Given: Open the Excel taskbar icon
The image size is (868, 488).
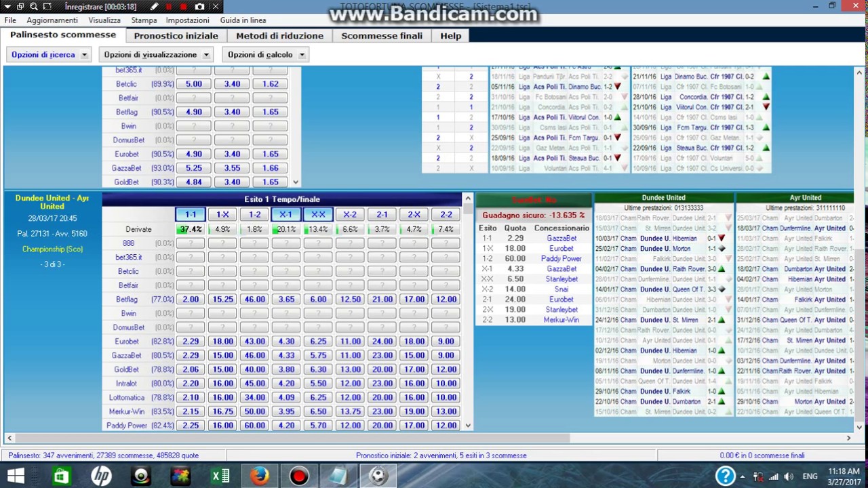Looking at the screenshot, I should (x=220, y=476).
